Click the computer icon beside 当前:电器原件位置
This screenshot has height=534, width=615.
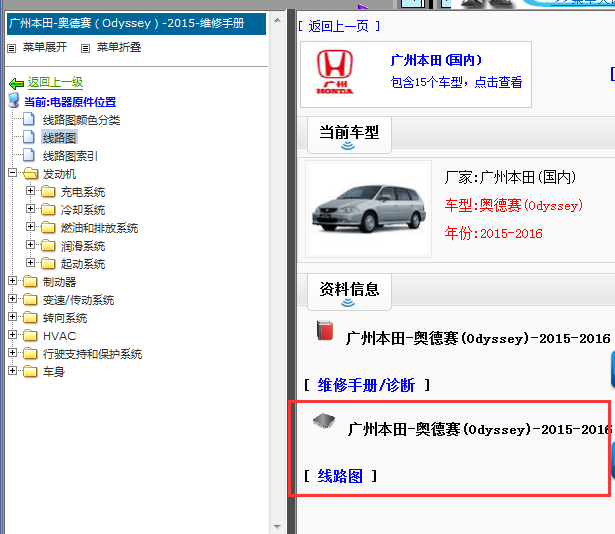tap(14, 100)
